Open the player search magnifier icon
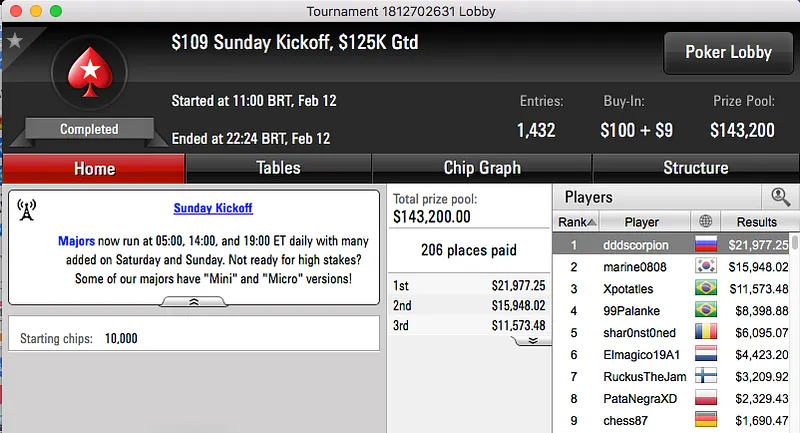The height and width of the screenshot is (433, 800). click(779, 198)
